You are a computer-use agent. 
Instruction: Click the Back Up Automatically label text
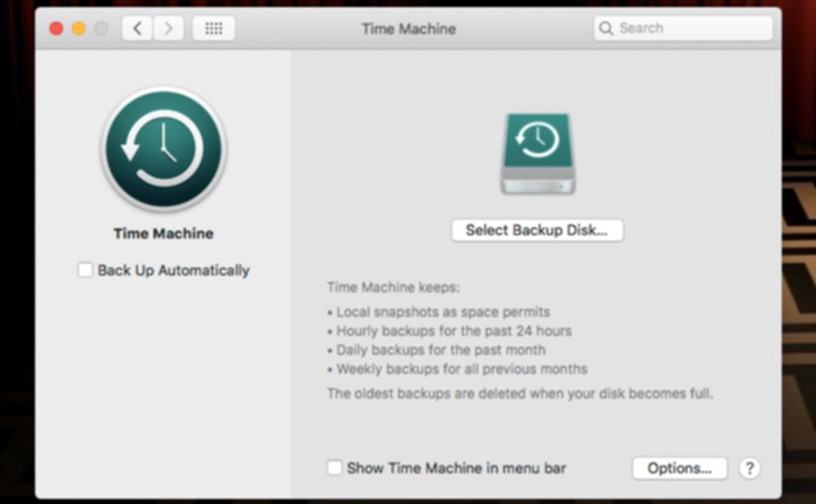173,270
